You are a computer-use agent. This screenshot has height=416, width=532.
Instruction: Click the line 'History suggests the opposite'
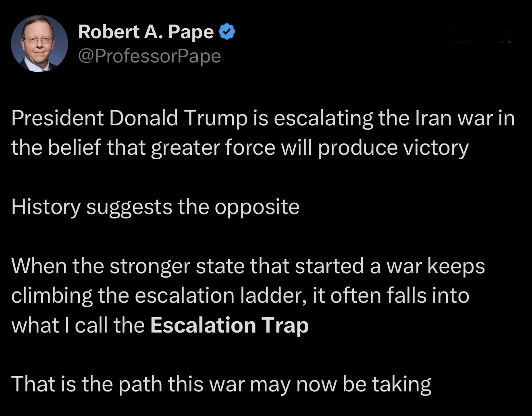[x=155, y=207]
